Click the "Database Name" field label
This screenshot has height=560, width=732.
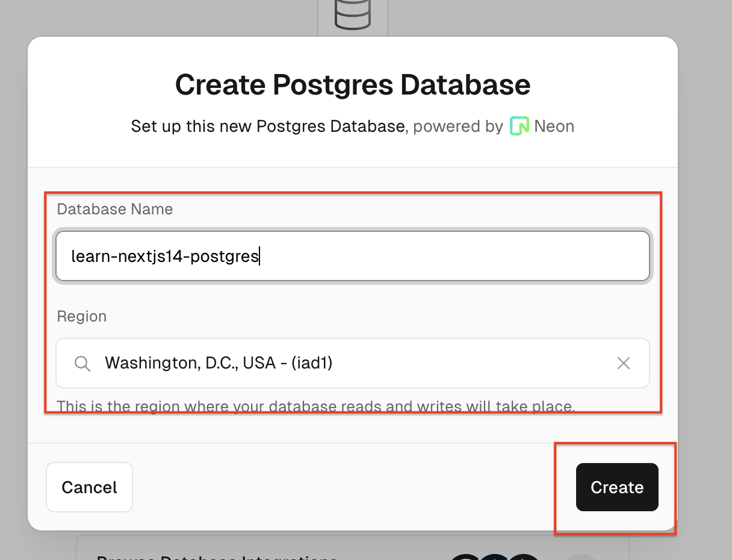(115, 209)
